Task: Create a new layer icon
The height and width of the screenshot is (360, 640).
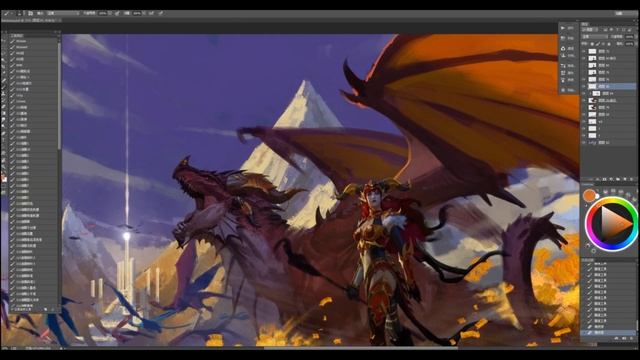Action: (x=624, y=179)
